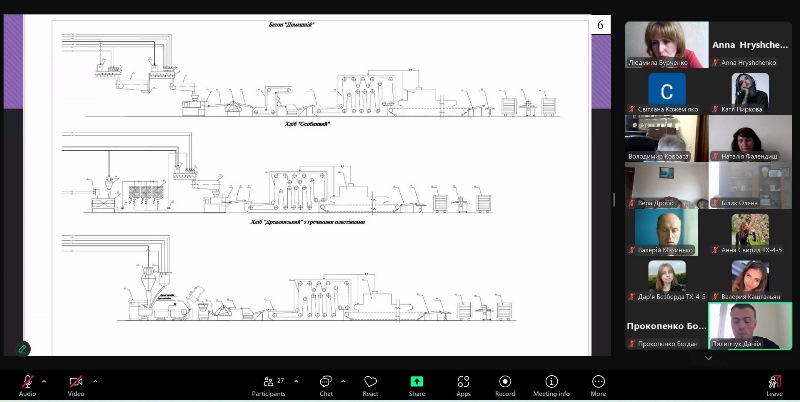
Task: Select Дар'я Безборода ТХ 4-5 participant tile
Action: (x=666, y=279)
